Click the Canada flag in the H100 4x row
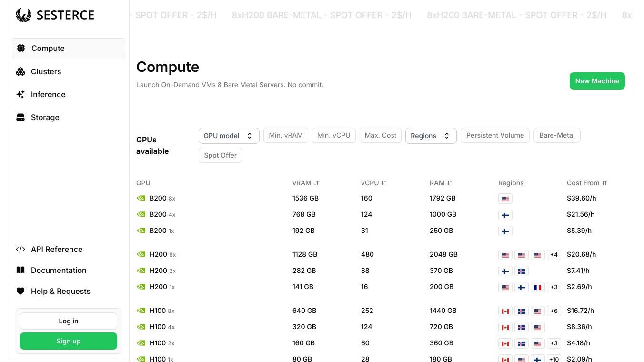644x362 pixels. (505, 327)
